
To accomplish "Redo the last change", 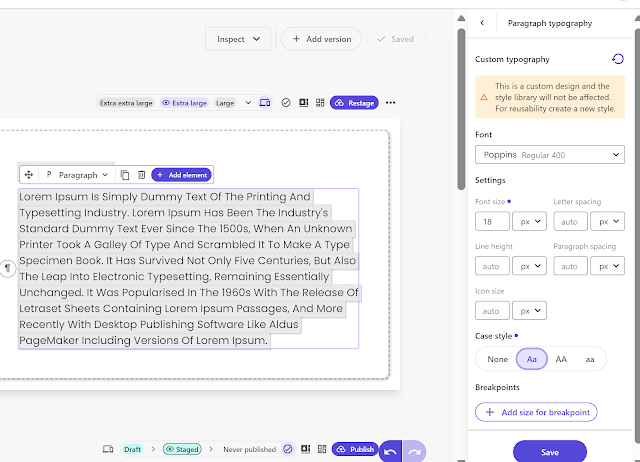I will tap(414, 451).
